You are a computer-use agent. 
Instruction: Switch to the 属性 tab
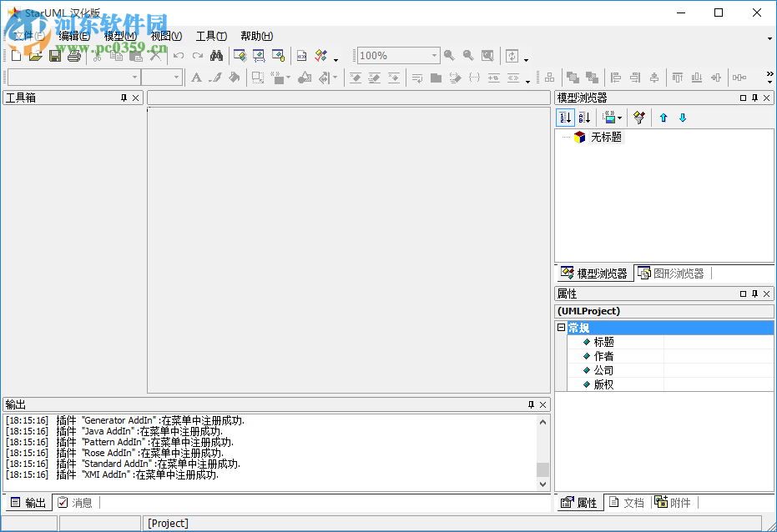click(x=579, y=503)
